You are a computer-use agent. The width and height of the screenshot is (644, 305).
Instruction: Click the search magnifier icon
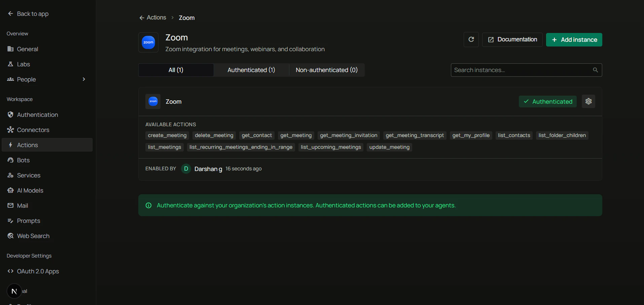tap(595, 70)
